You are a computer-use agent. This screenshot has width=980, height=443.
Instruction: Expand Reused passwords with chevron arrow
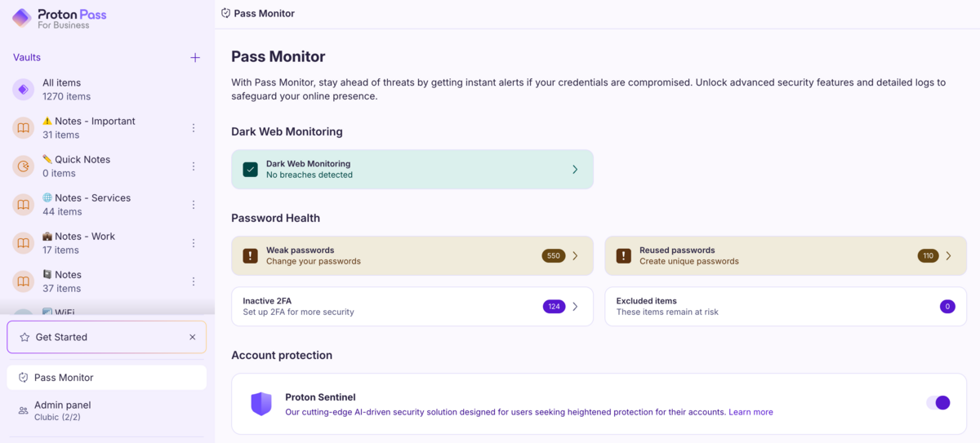click(x=948, y=256)
